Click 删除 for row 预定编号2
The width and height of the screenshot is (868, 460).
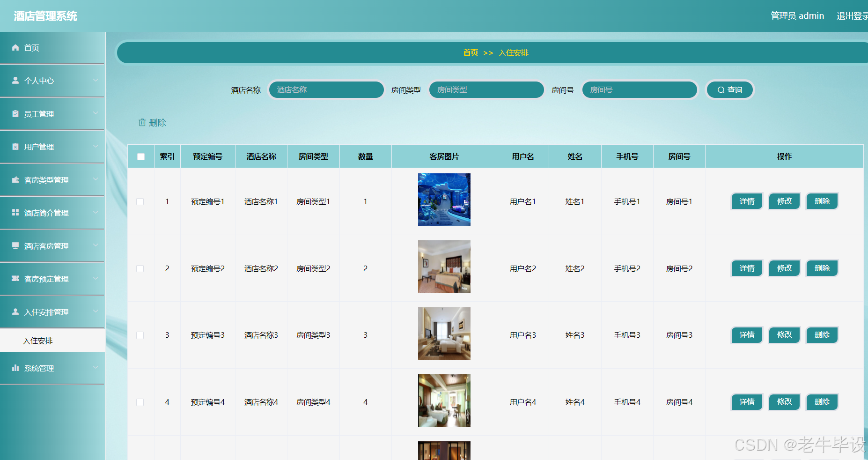[x=822, y=268]
